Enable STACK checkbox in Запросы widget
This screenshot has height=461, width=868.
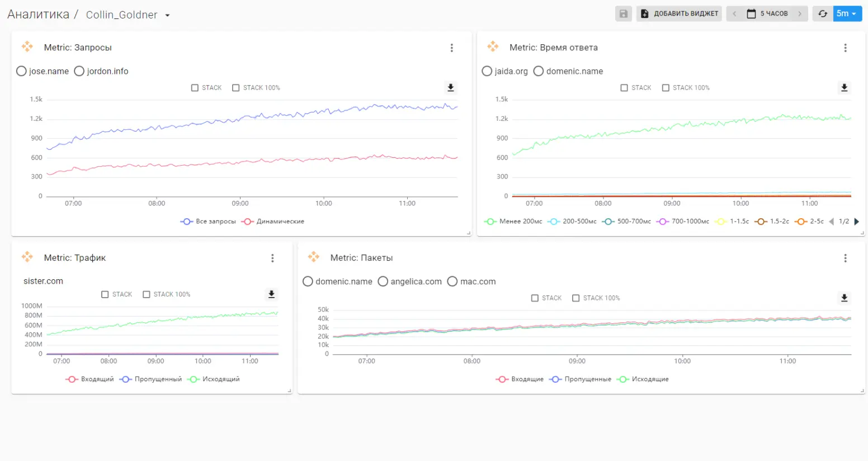[x=195, y=88]
